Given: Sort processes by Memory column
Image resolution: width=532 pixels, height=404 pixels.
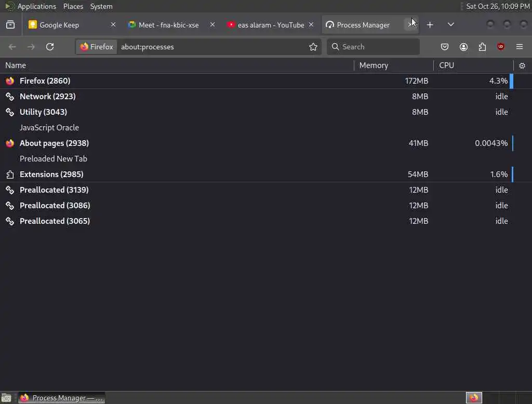Looking at the screenshot, I should pyautogui.click(x=394, y=65).
